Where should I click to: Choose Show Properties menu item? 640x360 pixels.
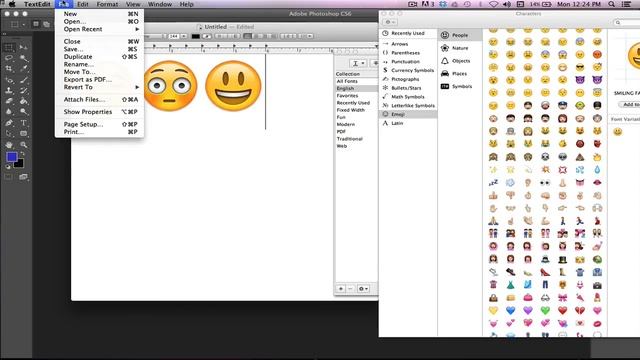[99, 112]
